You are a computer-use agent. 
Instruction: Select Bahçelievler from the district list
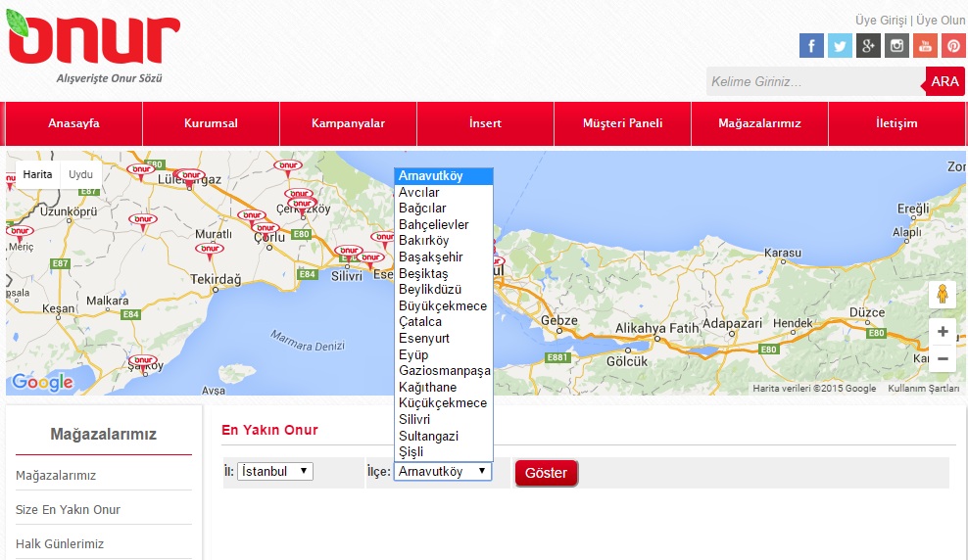click(x=443, y=224)
